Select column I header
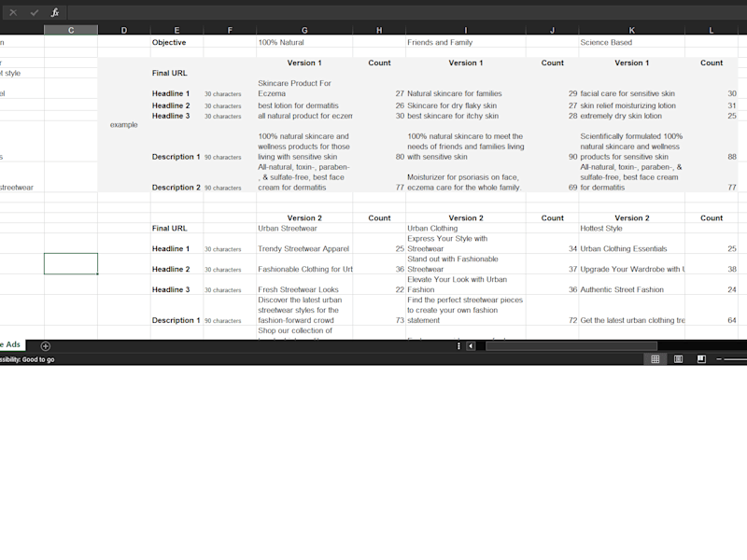This screenshot has width=747, height=560. [465, 30]
